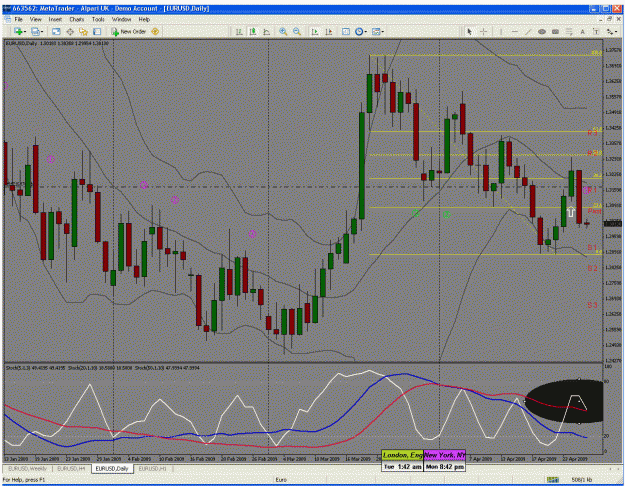The width and height of the screenshot is (625, 486).
Task: Restore the inner chart window
Action: click(609, 19)
